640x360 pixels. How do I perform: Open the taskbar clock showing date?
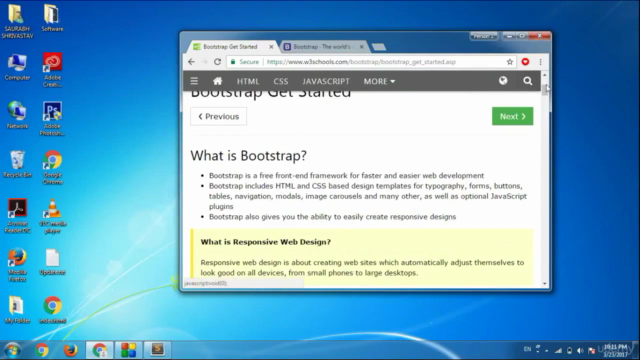615,351
